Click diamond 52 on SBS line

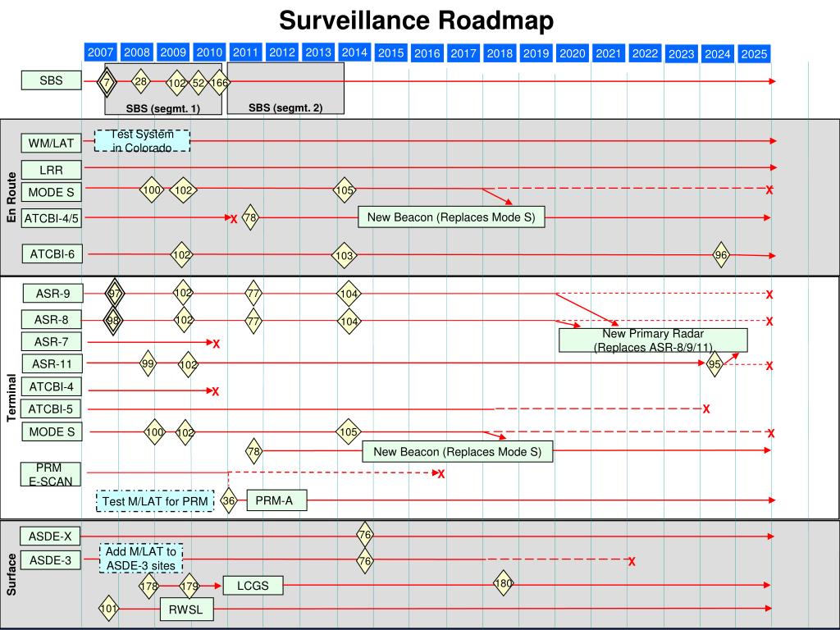tap(199, 83)
